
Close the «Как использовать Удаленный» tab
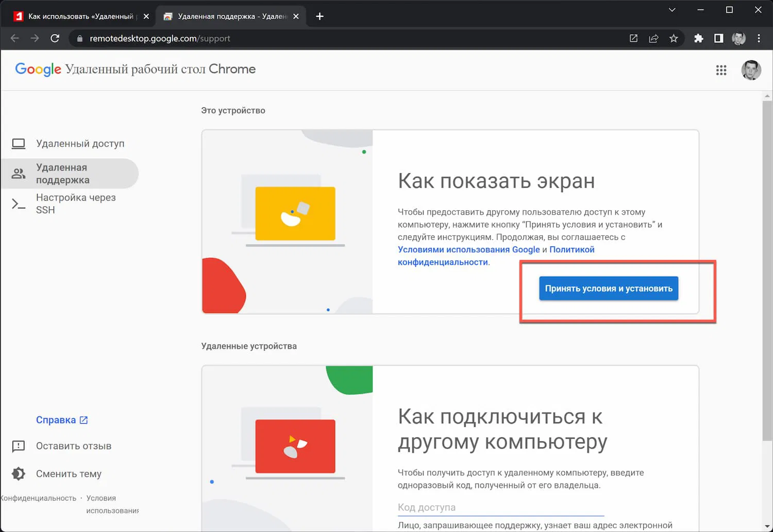pyautogui.click(x=146, y=16)
